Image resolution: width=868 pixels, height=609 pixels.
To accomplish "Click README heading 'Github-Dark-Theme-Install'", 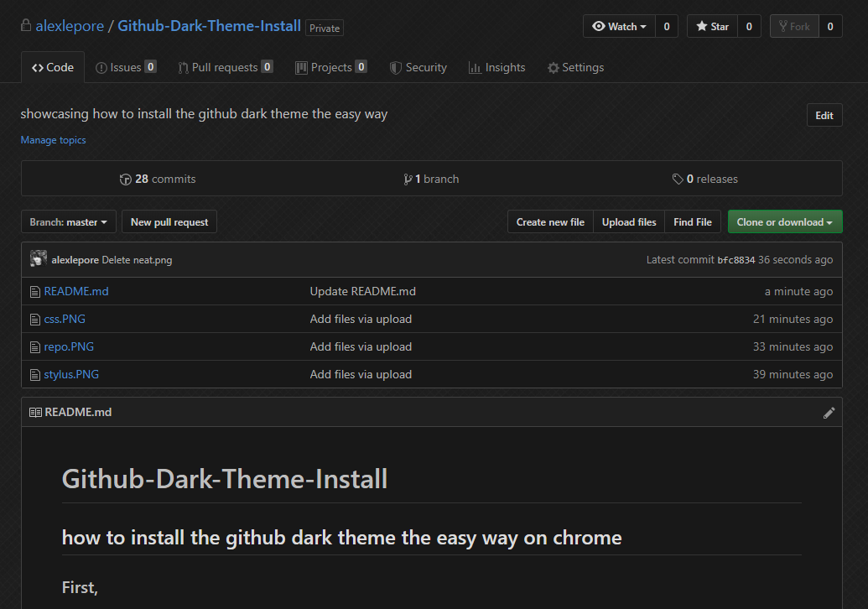I will 225,479.
